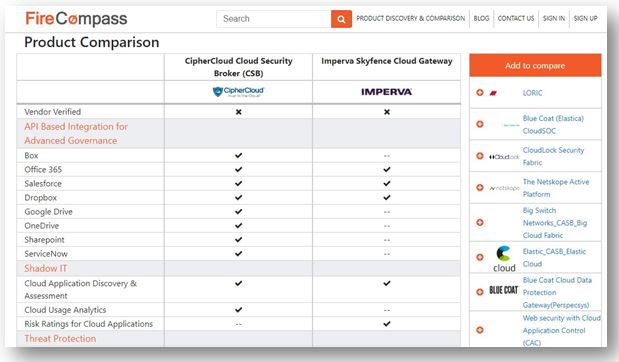
Task: Click Sign In in top navigation
Action: [x=554, y=18]
